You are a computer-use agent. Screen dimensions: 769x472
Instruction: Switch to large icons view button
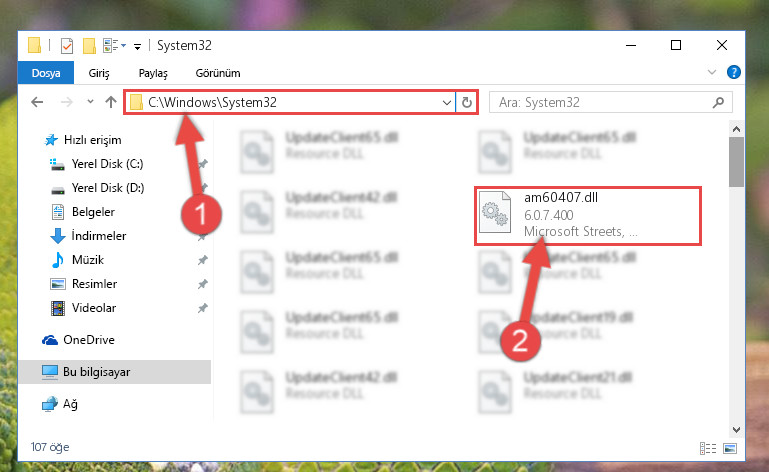pos(730,448)
